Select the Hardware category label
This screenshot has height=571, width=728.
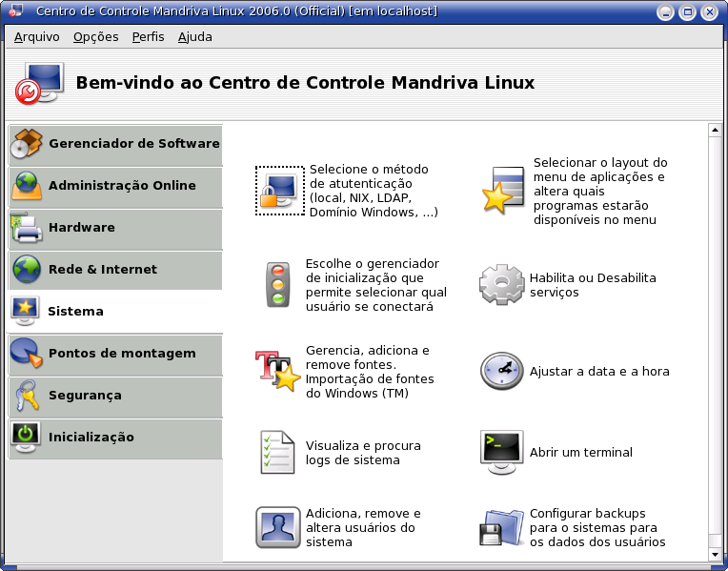[82, 227]
